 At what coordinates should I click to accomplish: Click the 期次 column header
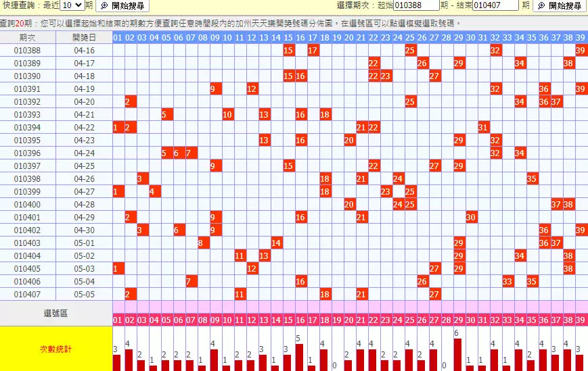pos(28,37)
